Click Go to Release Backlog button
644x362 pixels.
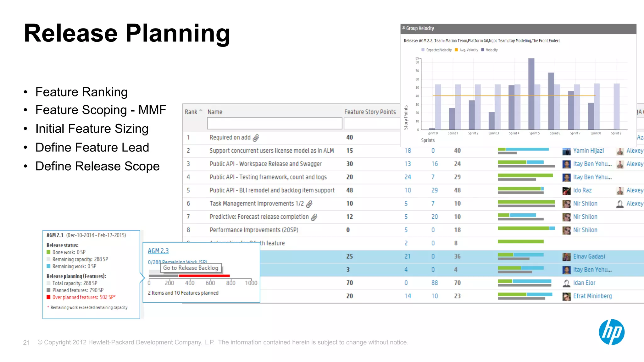[x=191, y=268]
